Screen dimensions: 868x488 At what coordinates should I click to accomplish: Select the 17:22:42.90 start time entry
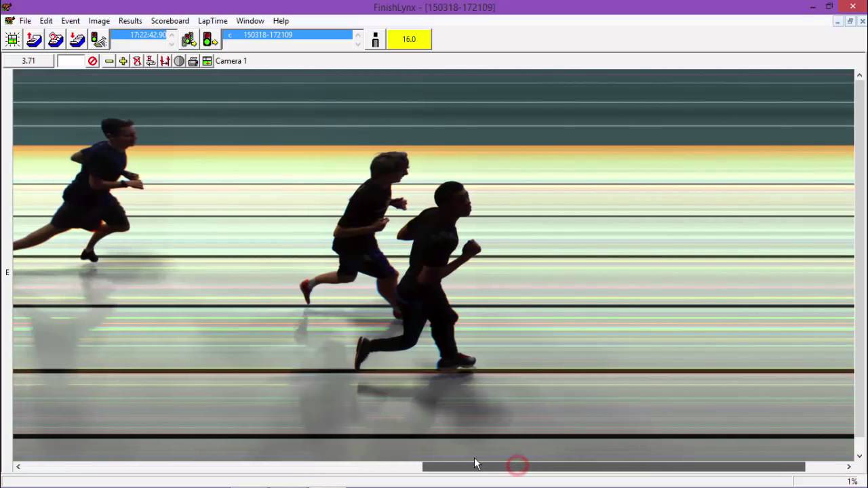pyautogui.click(x=138, y=35)
